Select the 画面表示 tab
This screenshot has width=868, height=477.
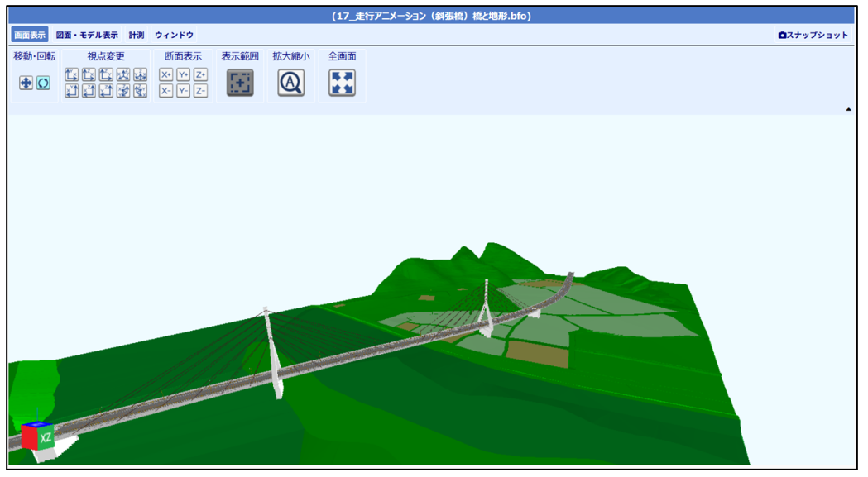pos(30,36)
